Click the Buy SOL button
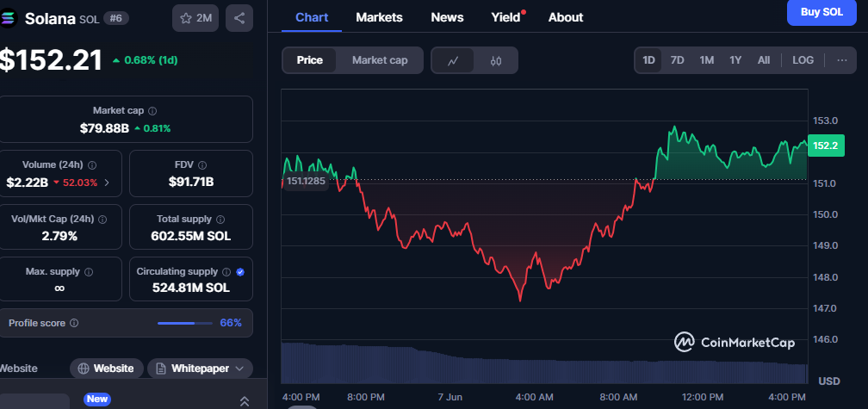The height and width of the screenshot is (409, 868). click(x=821, y=12)
